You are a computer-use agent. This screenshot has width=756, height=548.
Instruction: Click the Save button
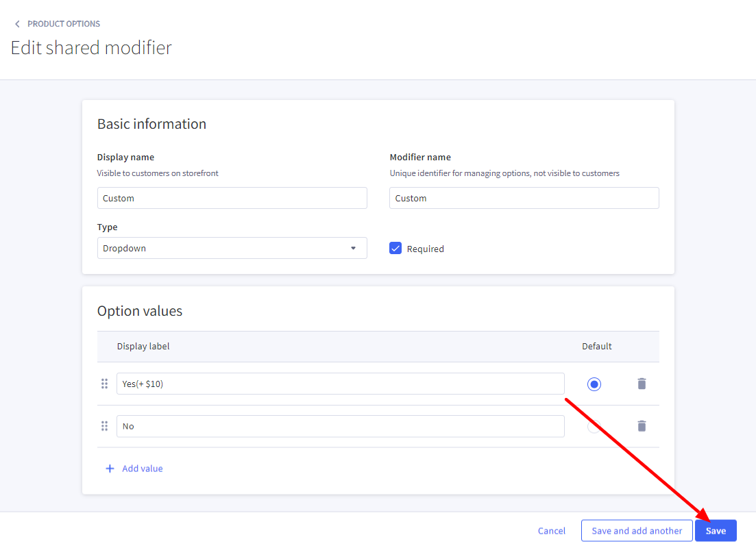[716, 530]
